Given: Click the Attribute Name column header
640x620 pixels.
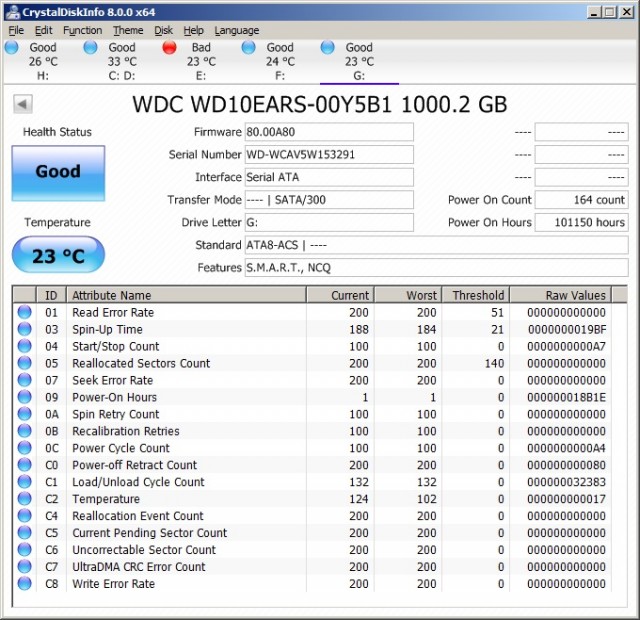Looking at the screenshot, I should tap(186, 295).
